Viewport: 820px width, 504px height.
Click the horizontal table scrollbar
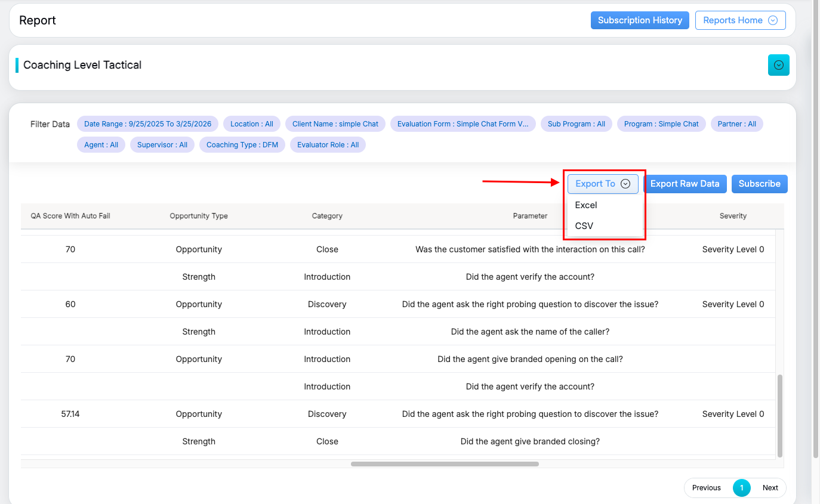[445, 463]
